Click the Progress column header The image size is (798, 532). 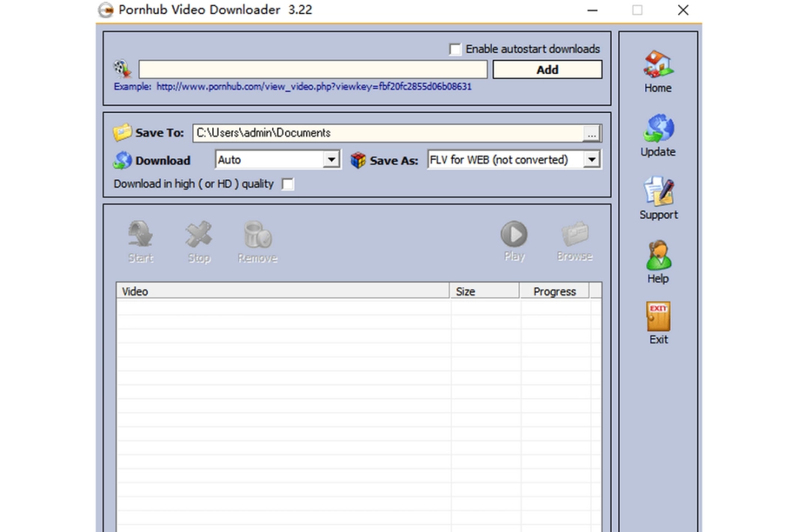554,291
